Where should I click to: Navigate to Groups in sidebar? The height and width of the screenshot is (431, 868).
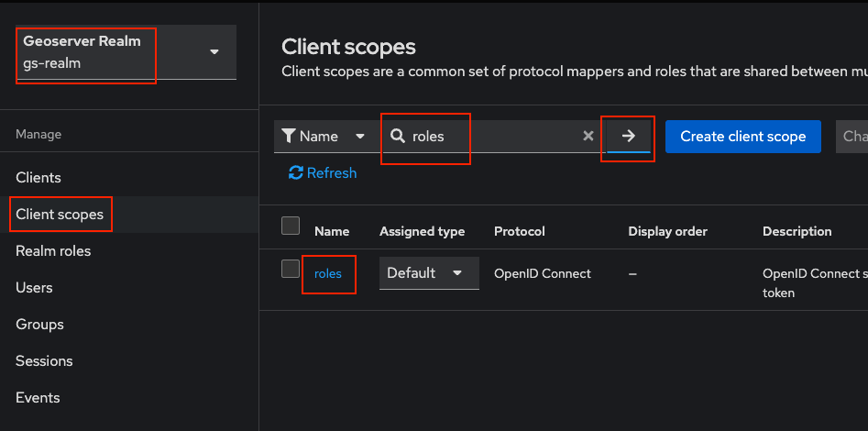(39, 324)
